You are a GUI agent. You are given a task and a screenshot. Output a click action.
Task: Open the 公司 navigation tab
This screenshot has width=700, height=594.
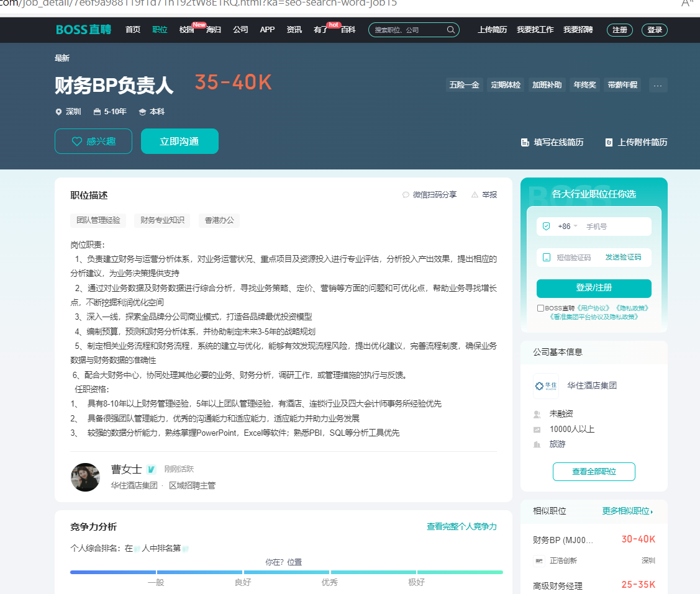coord(240,30)
